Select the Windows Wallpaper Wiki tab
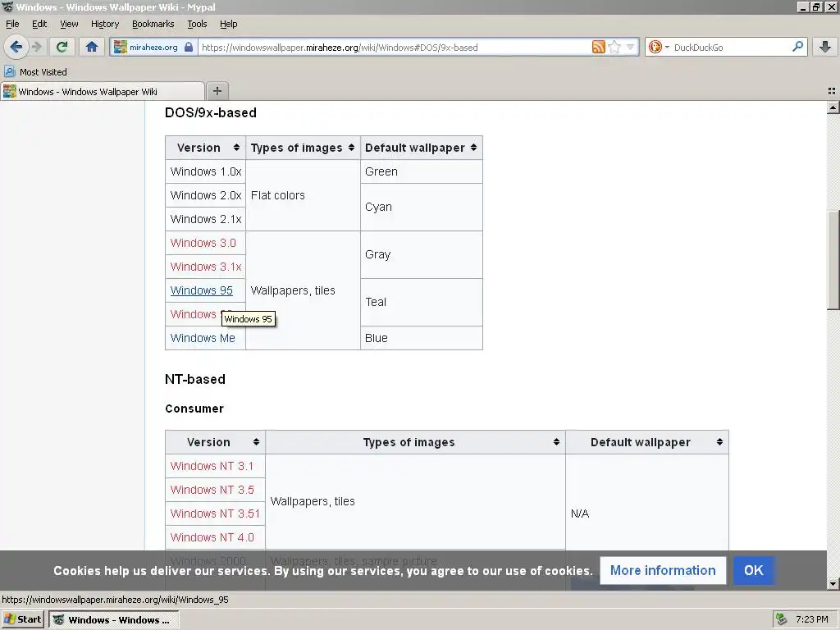This screenshot has height=630, width=840. [103, 92]
